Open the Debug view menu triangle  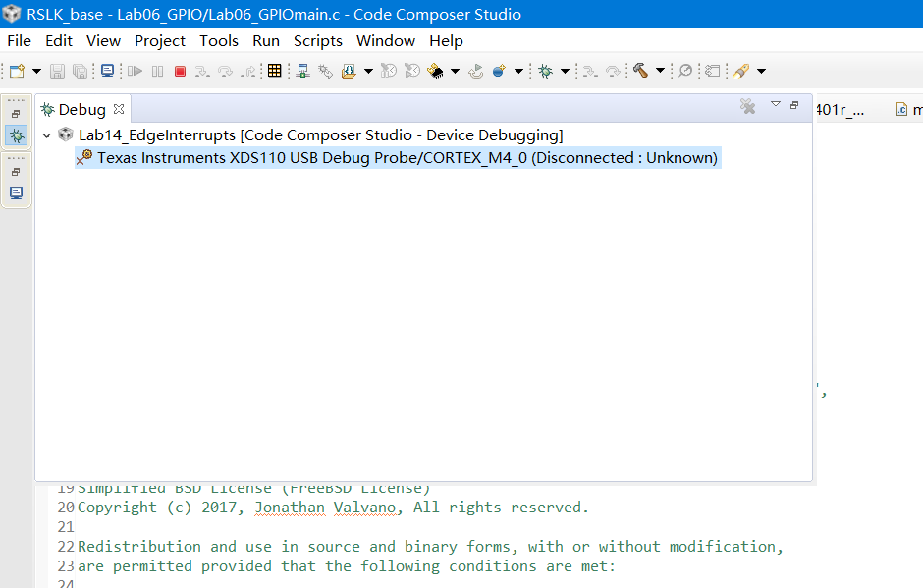[776, 104]
